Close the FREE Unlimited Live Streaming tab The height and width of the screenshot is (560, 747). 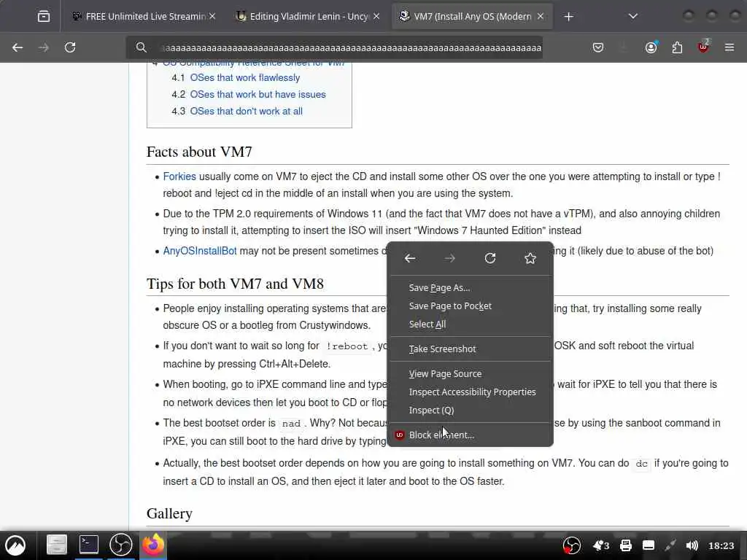tap(212, 17)
